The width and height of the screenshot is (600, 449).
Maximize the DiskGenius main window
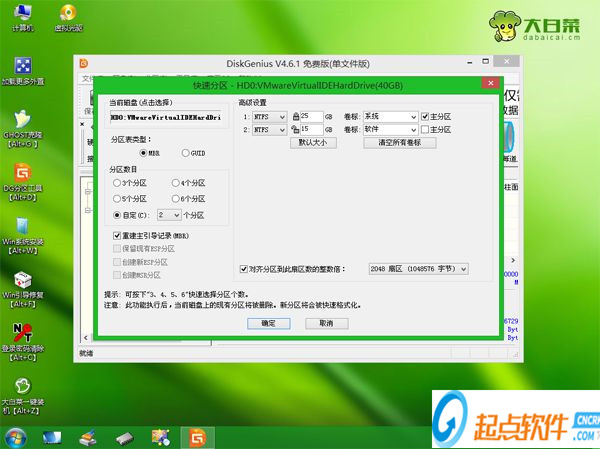(x=486, y=62)
